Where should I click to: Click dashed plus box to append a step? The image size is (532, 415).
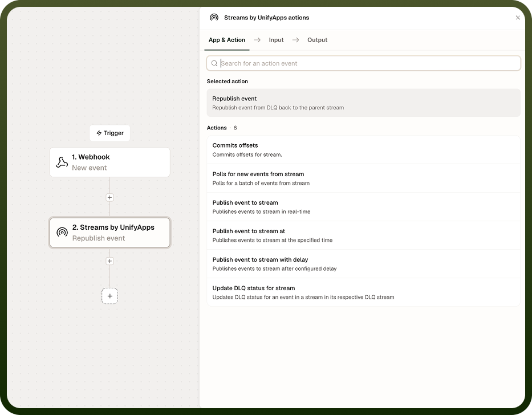pos(109,296)
